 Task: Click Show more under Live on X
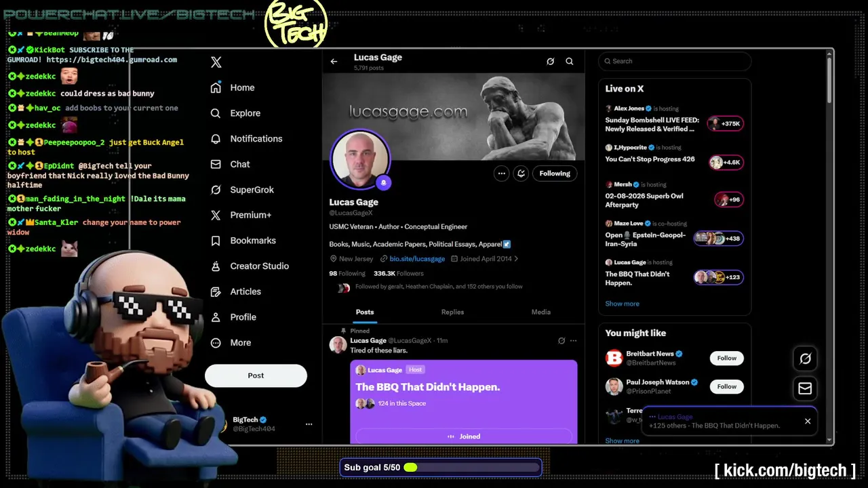click(x=622, y=304)
